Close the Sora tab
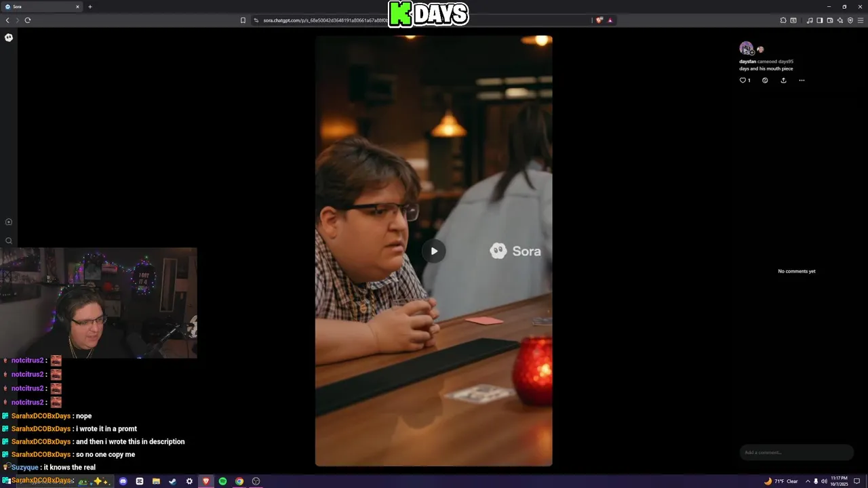The width and height of the screenshot is (868, 488). [x=77, y=7]
